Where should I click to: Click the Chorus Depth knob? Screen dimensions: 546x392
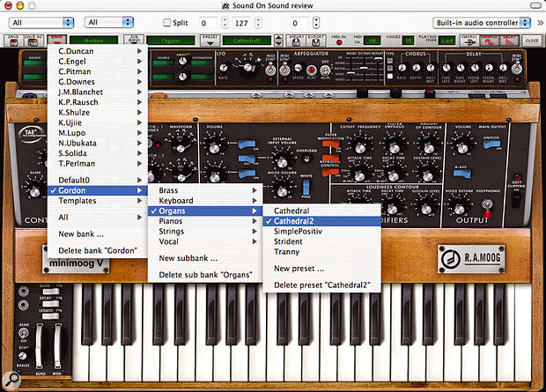pyautogui.click(x=417, y=68)
